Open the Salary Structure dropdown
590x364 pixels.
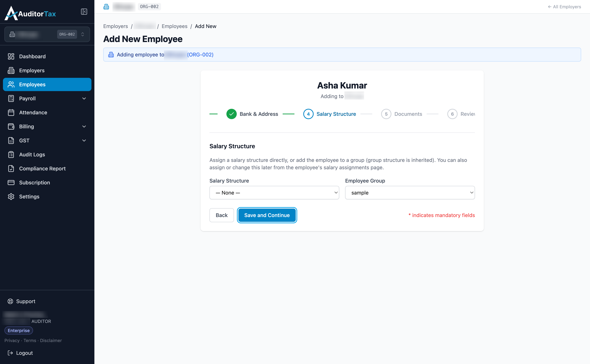(274, 193)
